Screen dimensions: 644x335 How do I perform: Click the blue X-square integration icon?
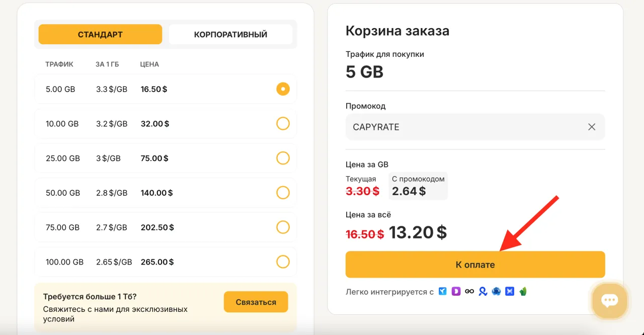(x=510, y=291)
